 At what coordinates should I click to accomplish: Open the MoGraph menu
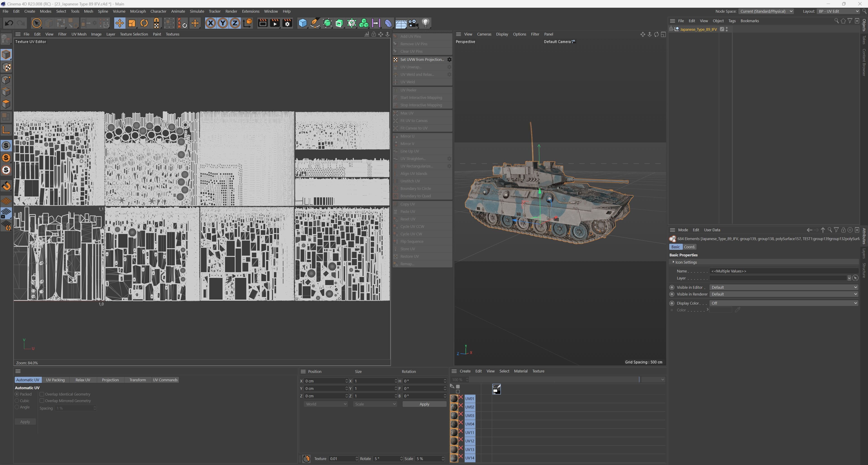tap(138, 11)
